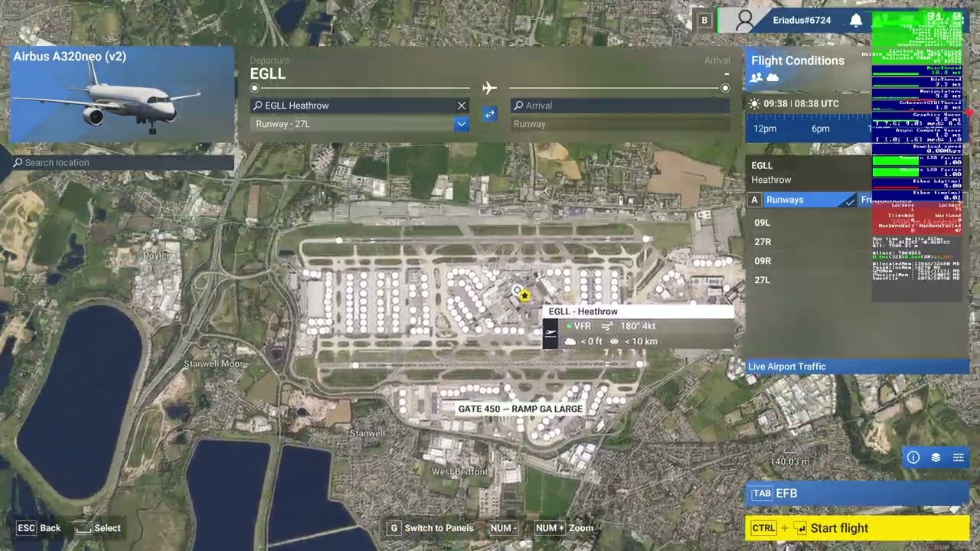
Task: Click the Live Airport Traffic bar
Action: point(857,367)
